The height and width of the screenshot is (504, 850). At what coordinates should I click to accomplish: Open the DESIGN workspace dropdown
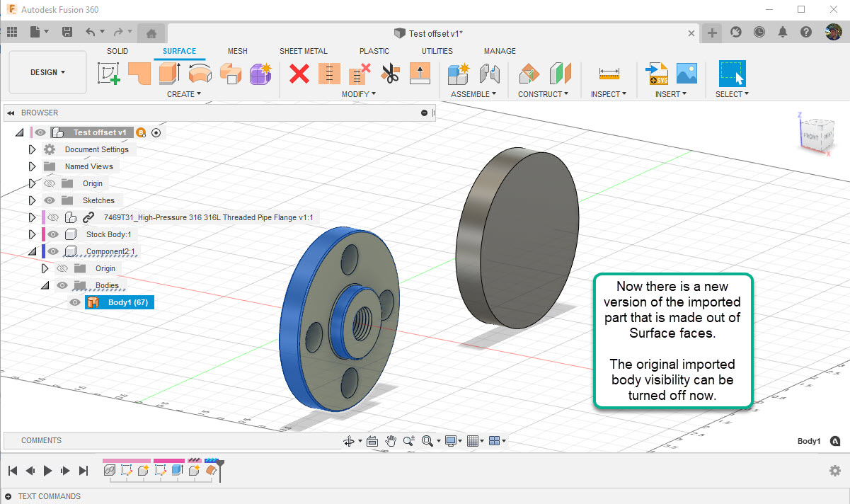(x=48, y=72)
